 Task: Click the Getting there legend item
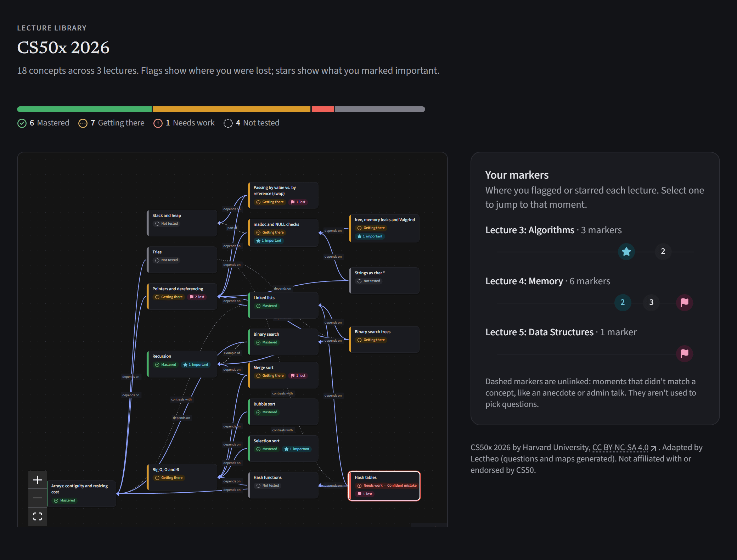coord(112,123)
